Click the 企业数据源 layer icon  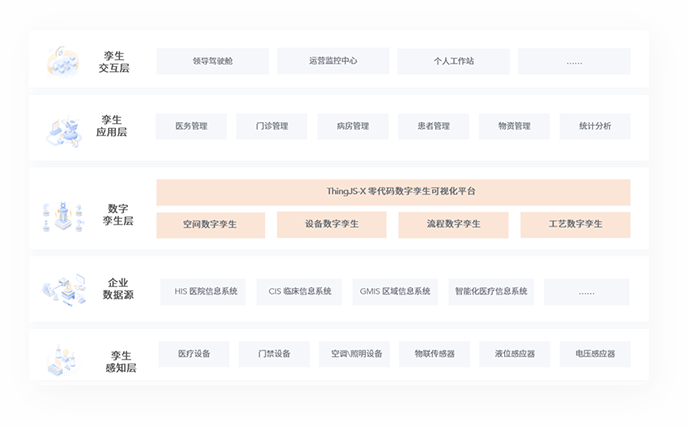[63, 291]
